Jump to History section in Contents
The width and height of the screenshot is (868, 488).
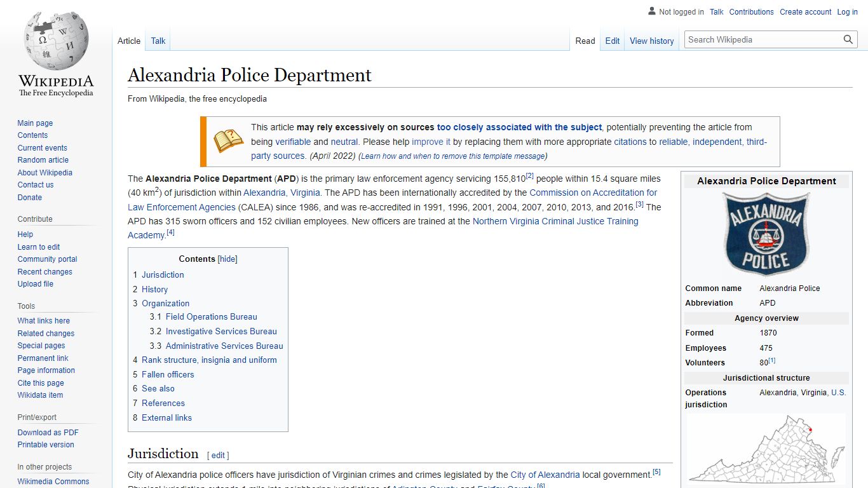(154, 289)
